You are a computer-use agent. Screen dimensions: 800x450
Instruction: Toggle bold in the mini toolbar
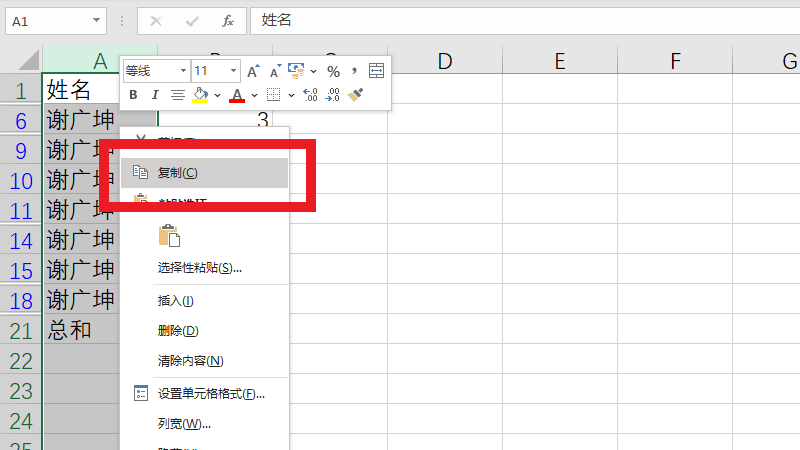pyautogui.click(x=133, y=95)
